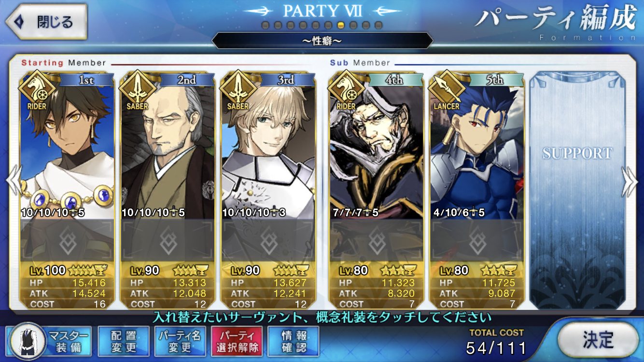Click パーティ選択解除 red button

pyautogui.click(x=237, y=341)
